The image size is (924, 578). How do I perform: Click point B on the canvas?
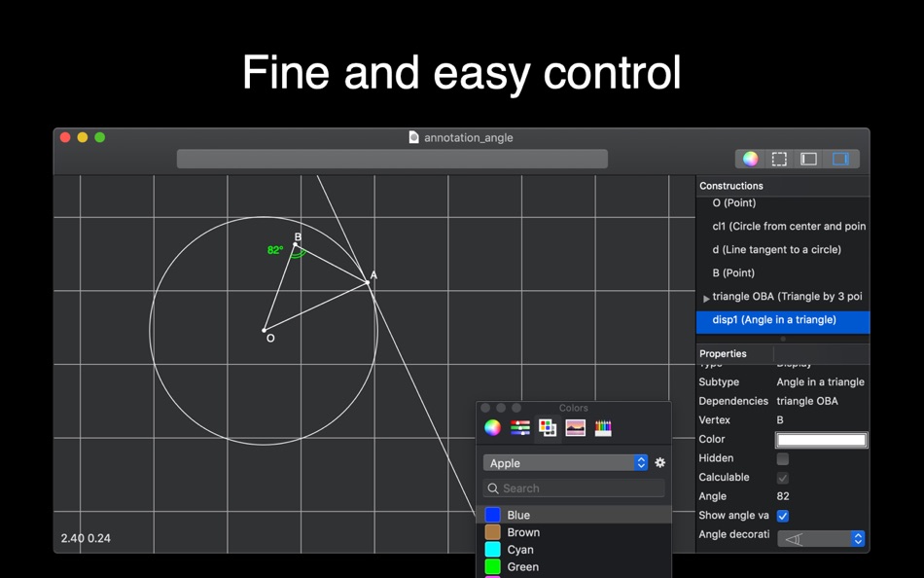(296, 244)
